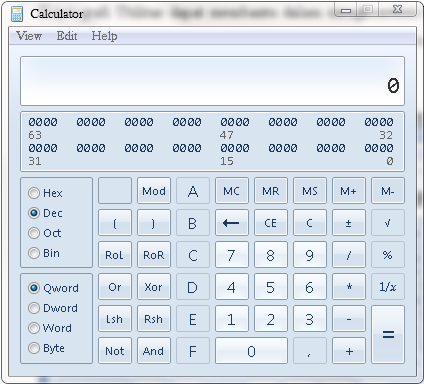Click the hex digit C button below B
424x384 pixels.
193,255
